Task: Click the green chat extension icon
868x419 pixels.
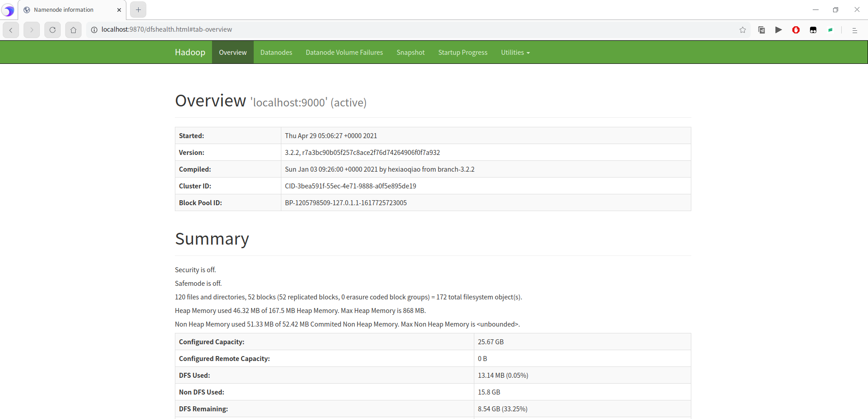Action: (x=831, y=29)
